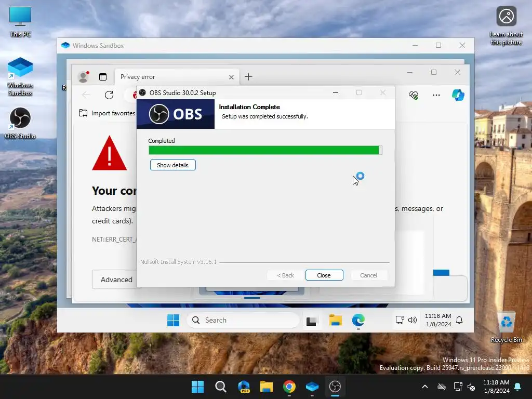Click sandbox network tray icon
The image size is (532, 399).
coord(400,320)
